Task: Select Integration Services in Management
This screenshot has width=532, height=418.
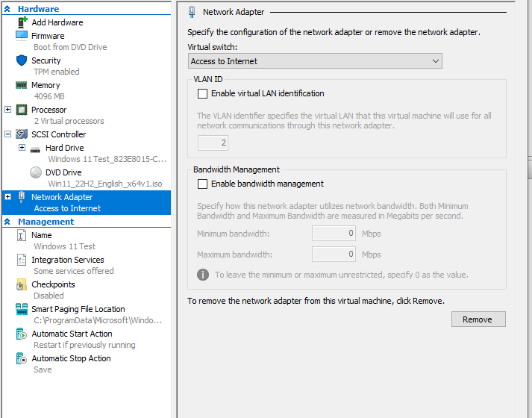Action: [x=67, y=260]
